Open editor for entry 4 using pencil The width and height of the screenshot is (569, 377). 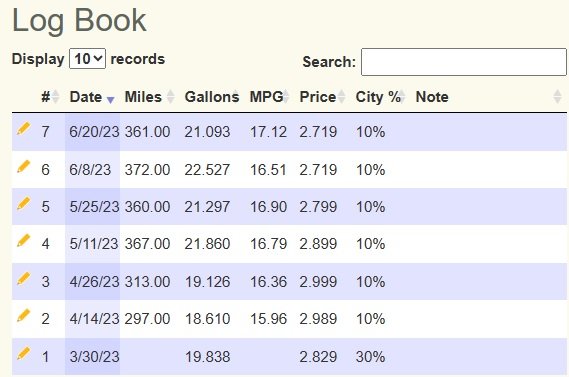pyautogui.click(x=23, y=241)
